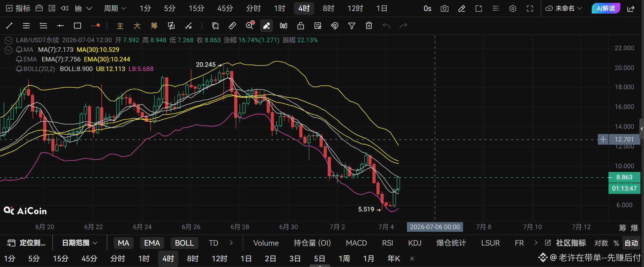The height and width of the screenshot is (267, 644).
Task: Delete drawings with the trash icon
Action: click(x=369, y=26)
